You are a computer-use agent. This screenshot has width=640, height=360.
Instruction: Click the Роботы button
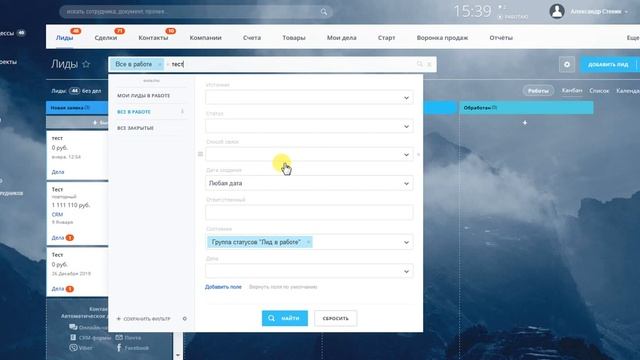coord(538,91)
